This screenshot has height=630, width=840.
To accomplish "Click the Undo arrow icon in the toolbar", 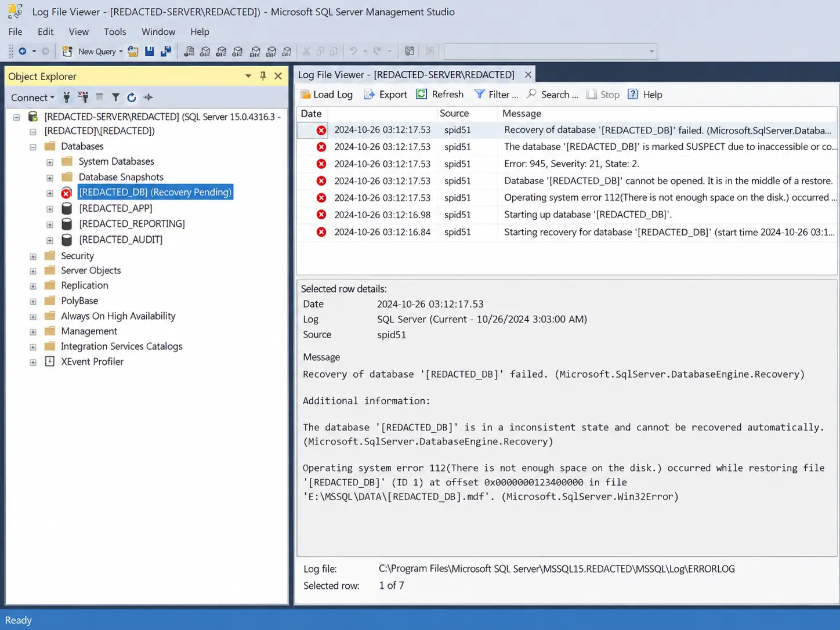I will [x=353, y=51].
